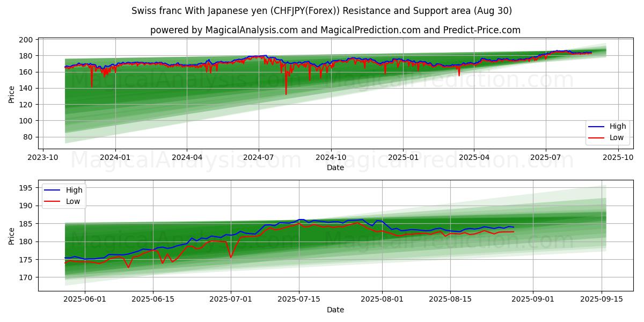The image size is (644, 322).
Task: Click the '180' tick on the lower chart
Action: tap(27, 241)
